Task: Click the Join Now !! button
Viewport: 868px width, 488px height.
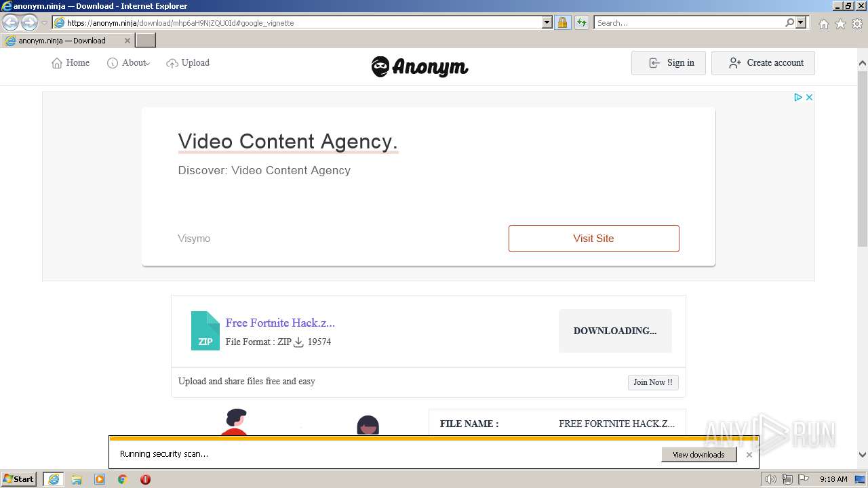Action: pyautogui.click(x=653, y=382)
